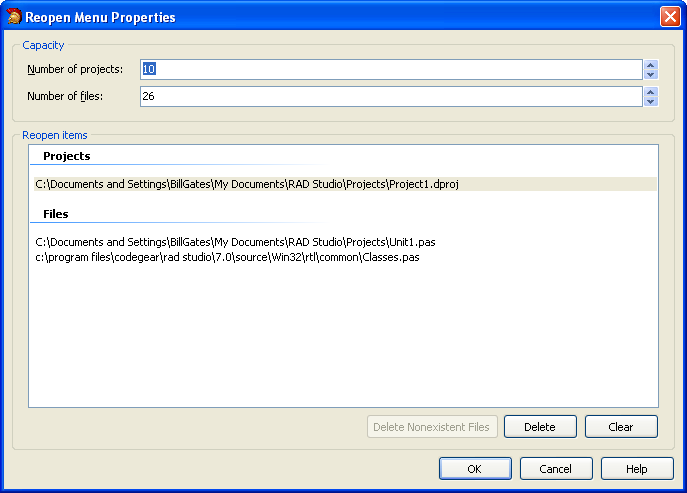Decrease Number of files with down arrow
687x493 pixels.
click(x=651, y=101)
